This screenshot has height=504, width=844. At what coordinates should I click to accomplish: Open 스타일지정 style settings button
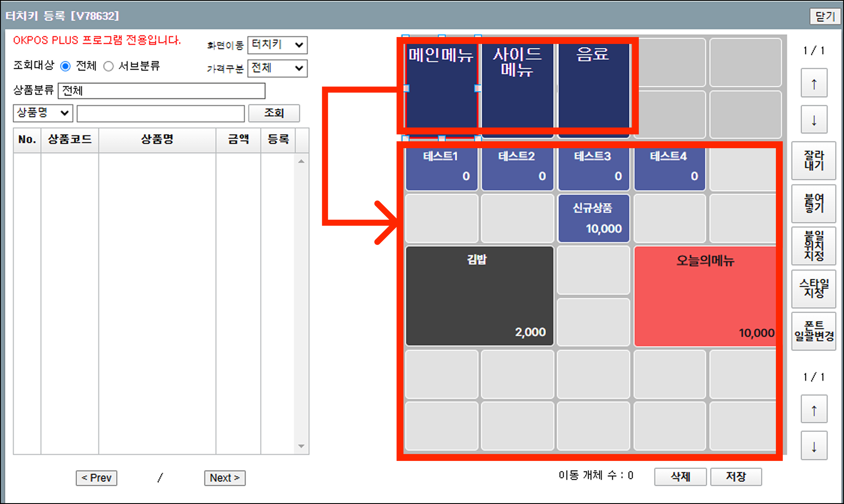tap(814, 288)
